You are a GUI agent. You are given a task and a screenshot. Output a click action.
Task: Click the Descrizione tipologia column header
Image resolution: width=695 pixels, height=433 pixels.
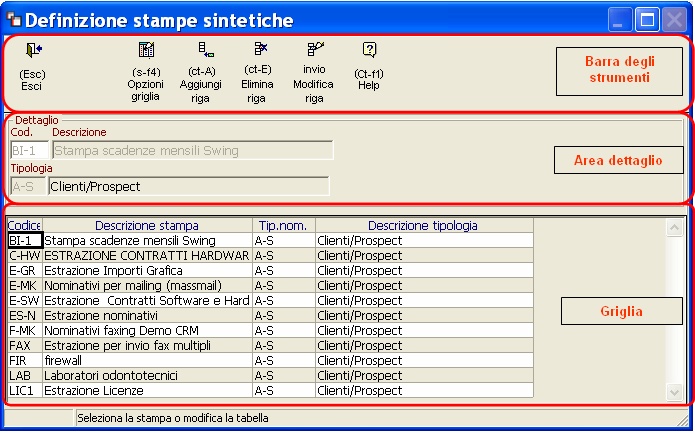[424, 226]
